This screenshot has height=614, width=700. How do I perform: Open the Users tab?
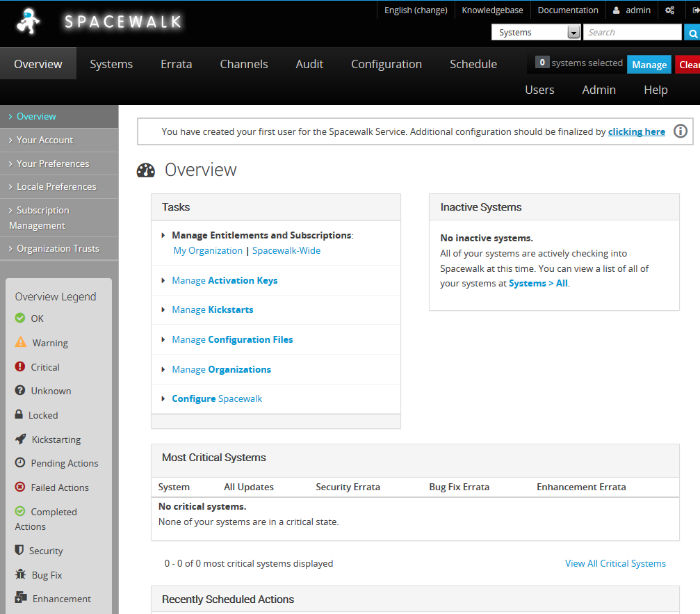[x=539, y=90]
